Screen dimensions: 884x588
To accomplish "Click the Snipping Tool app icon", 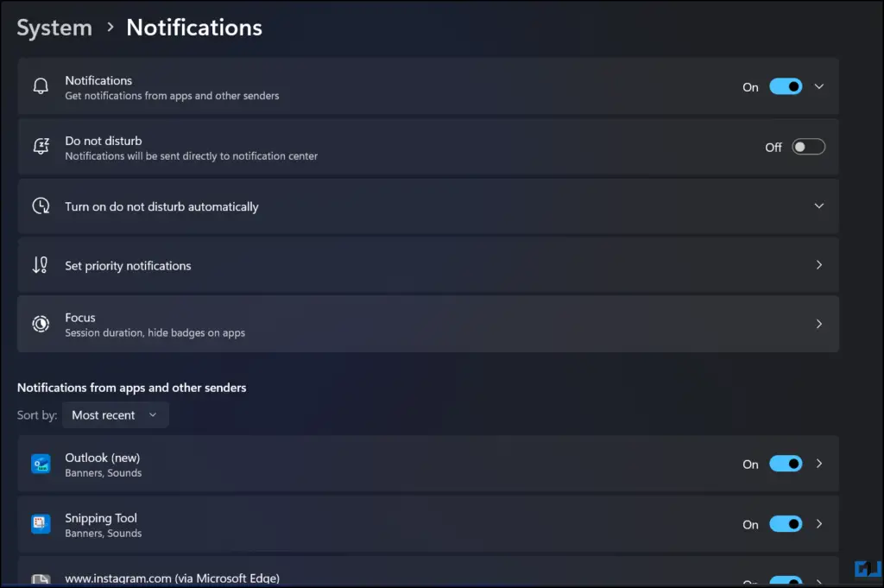I will [x=41, y=524].
